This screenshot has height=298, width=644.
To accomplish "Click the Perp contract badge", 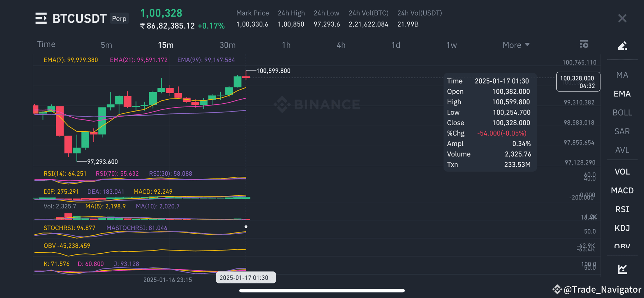I will point(119,18).
